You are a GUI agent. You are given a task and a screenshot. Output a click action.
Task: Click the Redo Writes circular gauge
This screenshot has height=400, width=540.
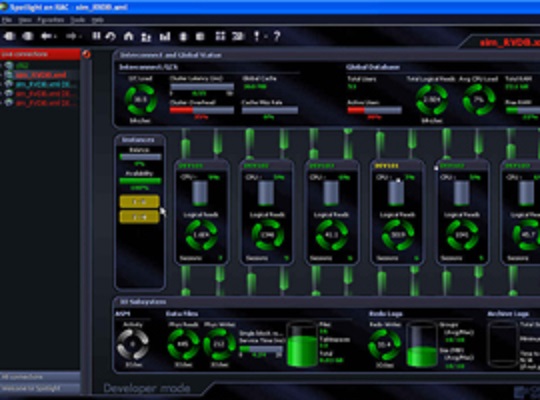(x=384, y=344)
